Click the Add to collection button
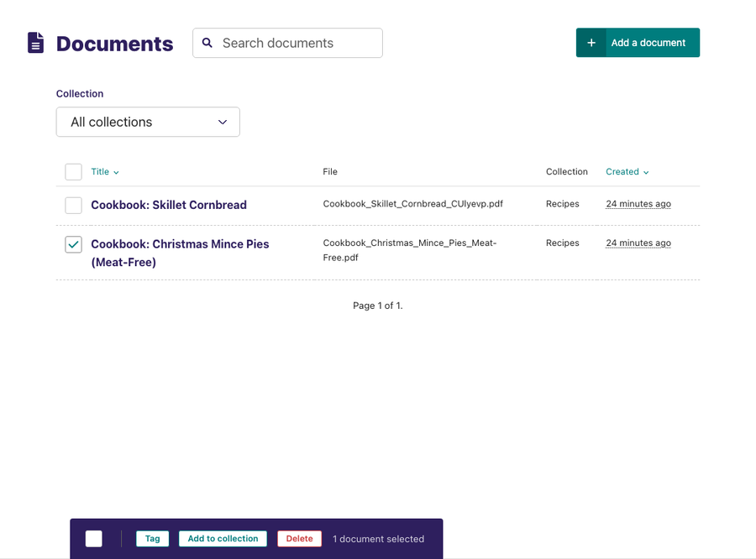Image resolution: width=756 pixels, height=559 pixels. tap(222, 538)
